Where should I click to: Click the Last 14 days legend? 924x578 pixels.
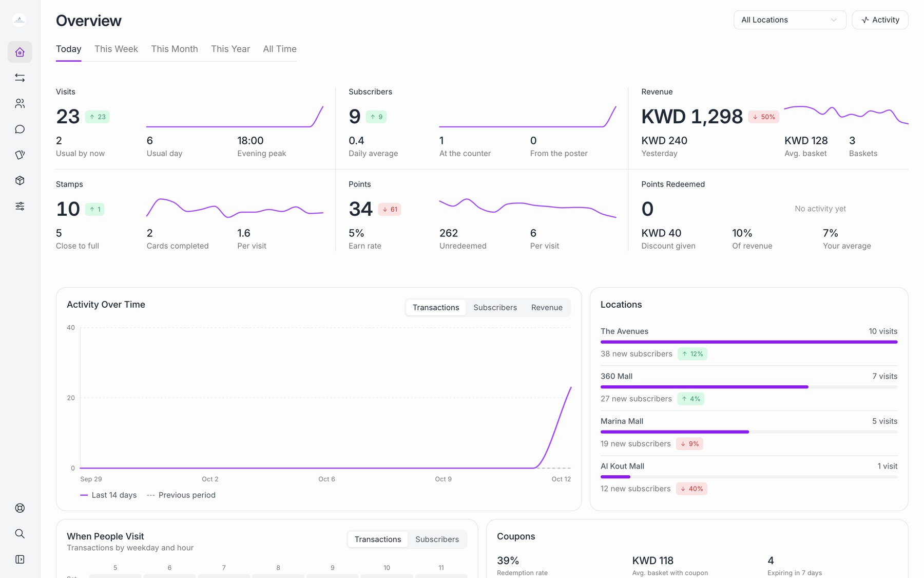click(x=108, y=495)
